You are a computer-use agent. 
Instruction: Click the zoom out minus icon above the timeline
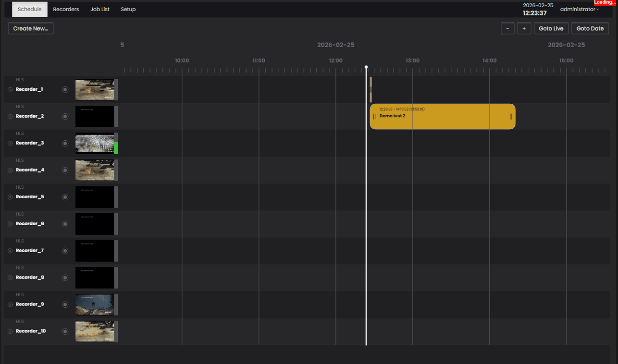(x=507, y=28)
